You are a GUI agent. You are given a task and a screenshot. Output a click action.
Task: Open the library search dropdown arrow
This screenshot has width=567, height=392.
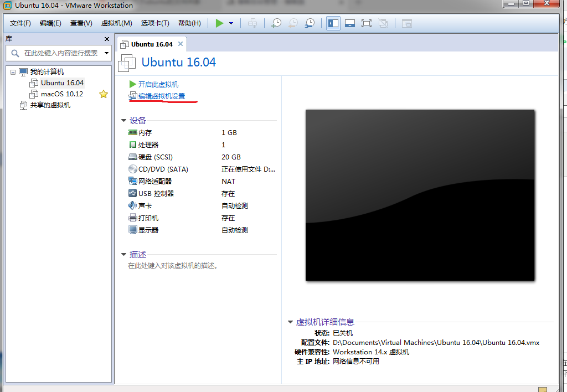click(107, 53)
